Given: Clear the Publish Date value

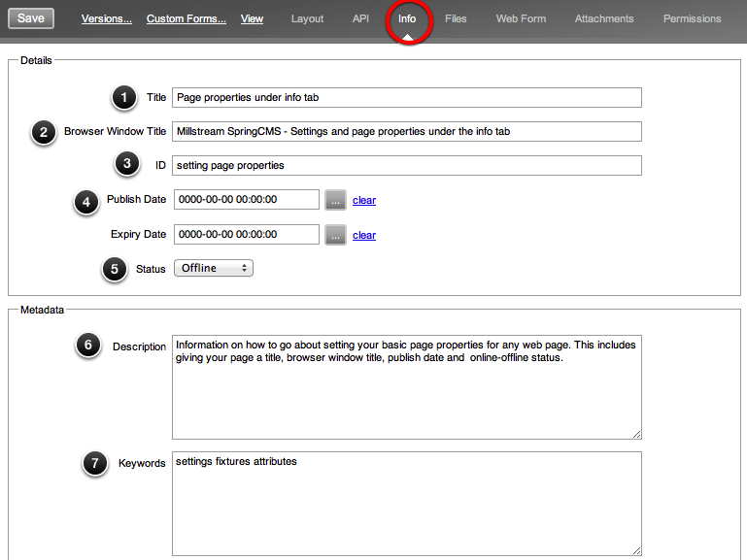Looking at the screenshot, I should [x=364, y=200].
